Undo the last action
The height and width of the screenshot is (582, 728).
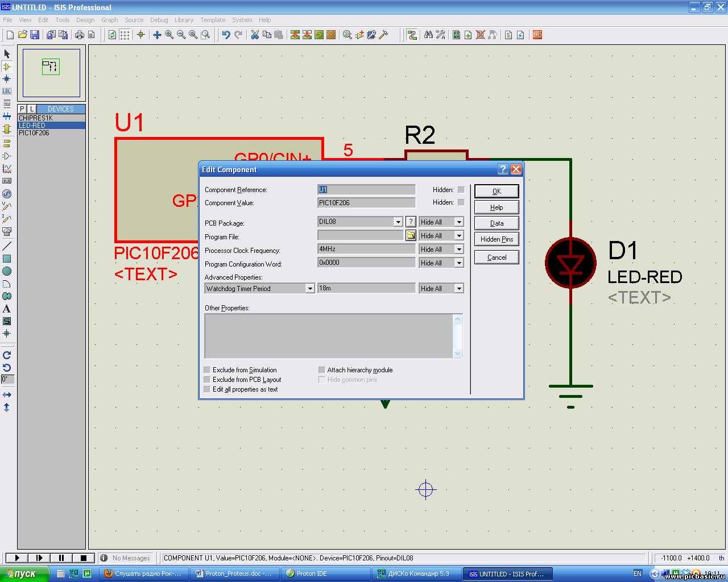pos(226,35)
